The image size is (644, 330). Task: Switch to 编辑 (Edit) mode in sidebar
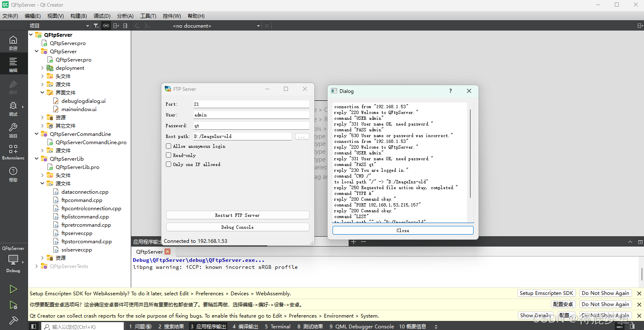click(13, 64)
